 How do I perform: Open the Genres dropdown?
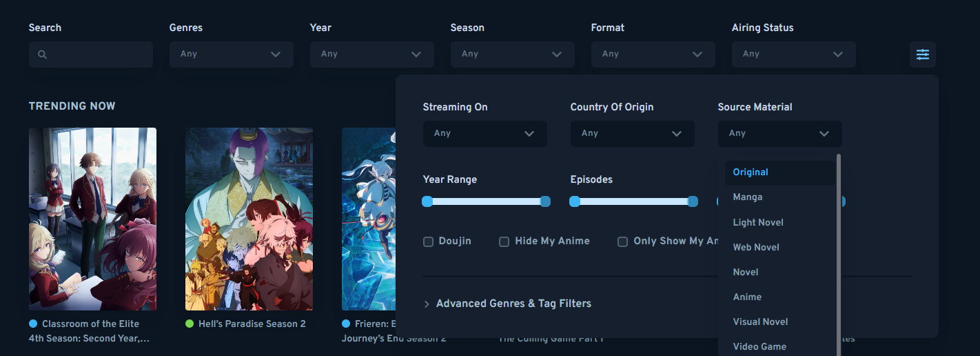pos(232,55)
